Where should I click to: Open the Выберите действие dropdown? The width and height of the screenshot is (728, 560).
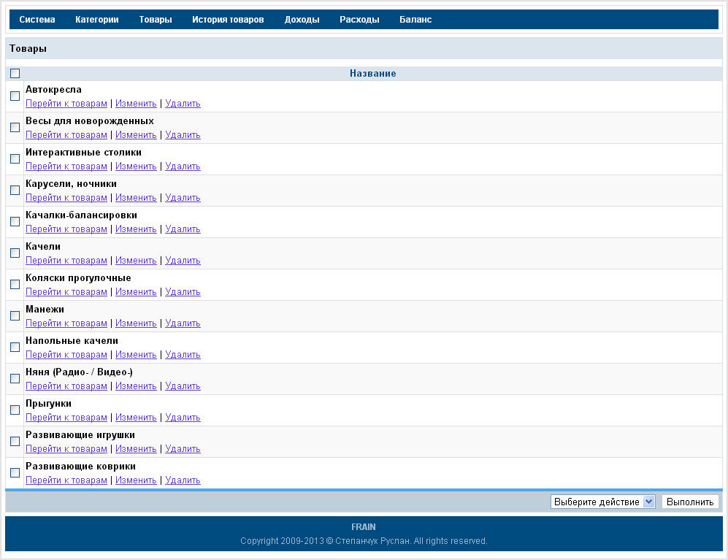coord(602,502)
